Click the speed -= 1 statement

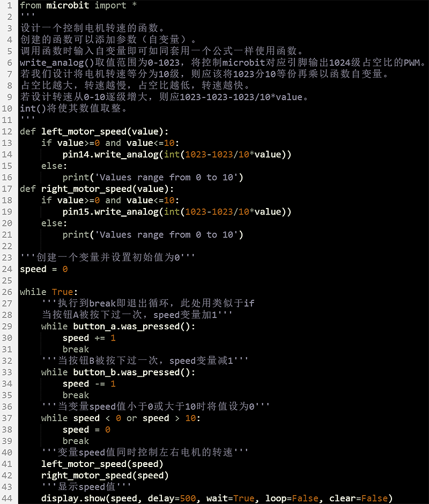tap(89, 384)
